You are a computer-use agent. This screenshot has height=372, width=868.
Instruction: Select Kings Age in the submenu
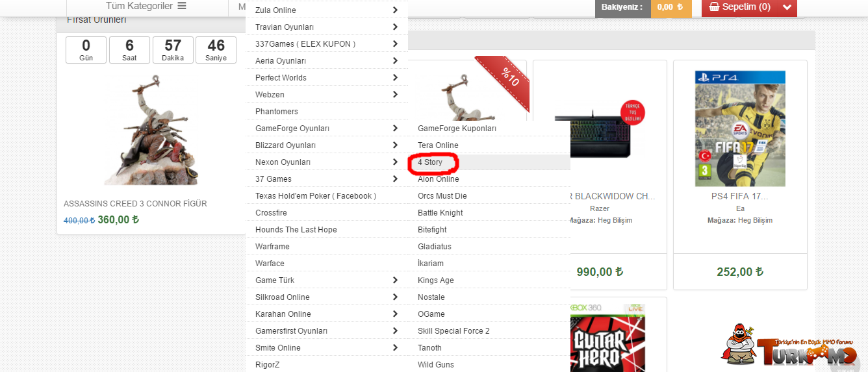point(489,280)
